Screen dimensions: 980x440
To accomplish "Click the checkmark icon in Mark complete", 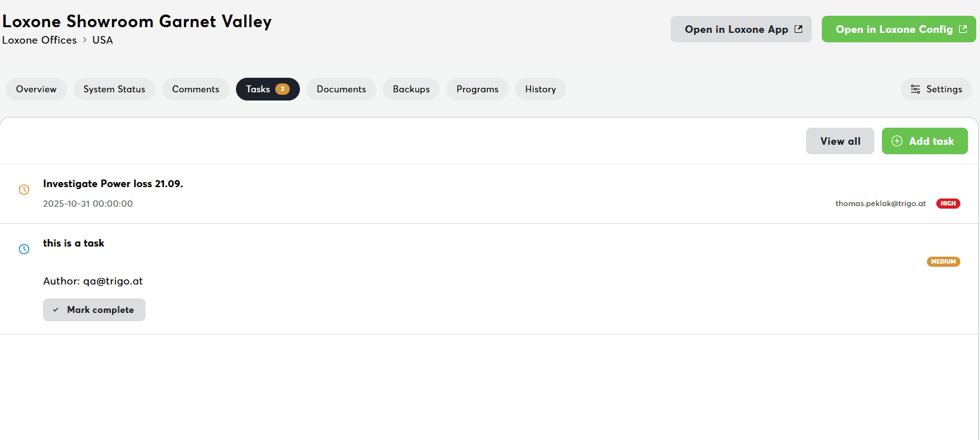I will [x=56, y=310].
